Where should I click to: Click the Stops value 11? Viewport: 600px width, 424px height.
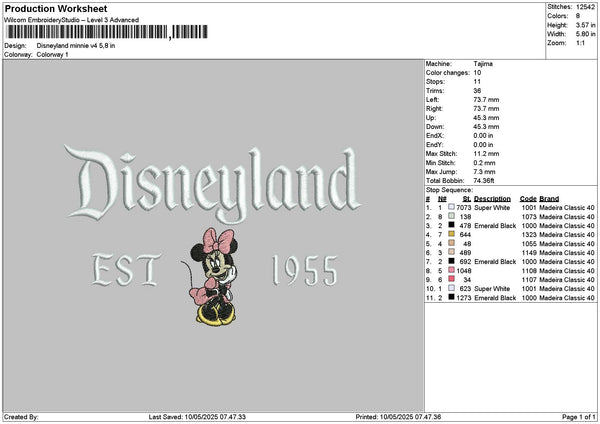pos(477,82)
